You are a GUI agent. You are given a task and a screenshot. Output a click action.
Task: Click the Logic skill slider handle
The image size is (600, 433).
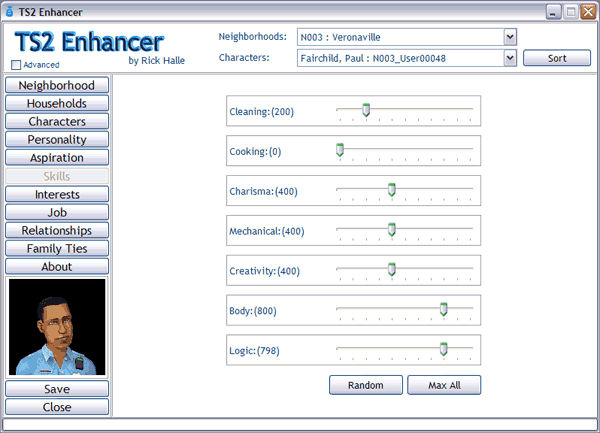click(x=443, y=348)
